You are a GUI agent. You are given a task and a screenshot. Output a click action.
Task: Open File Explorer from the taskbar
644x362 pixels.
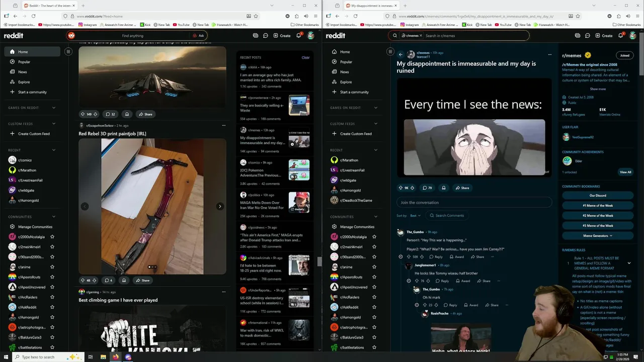103,357
